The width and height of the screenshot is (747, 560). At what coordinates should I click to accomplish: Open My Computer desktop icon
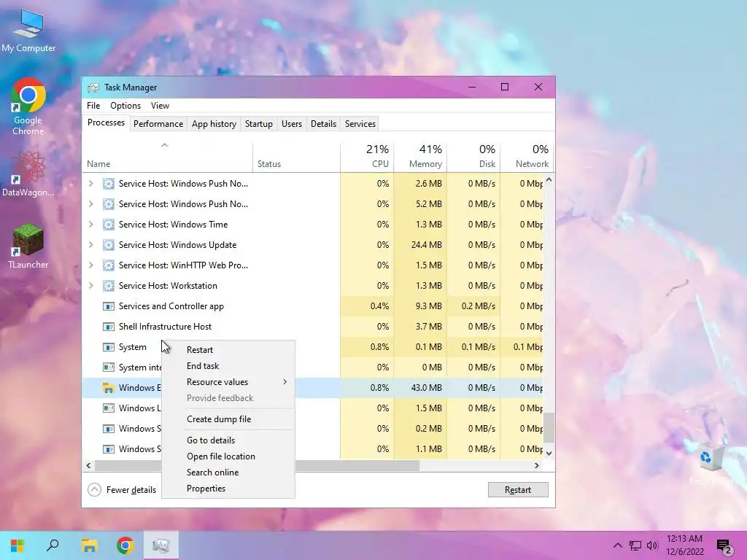(x=28, y=31)
